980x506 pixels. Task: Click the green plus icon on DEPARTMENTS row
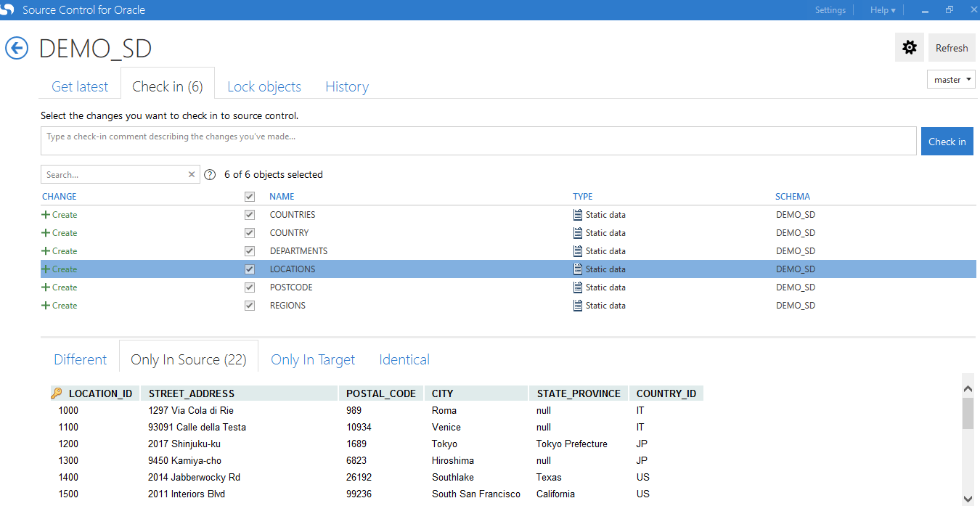pyautogui.click(x=46, y=251)
